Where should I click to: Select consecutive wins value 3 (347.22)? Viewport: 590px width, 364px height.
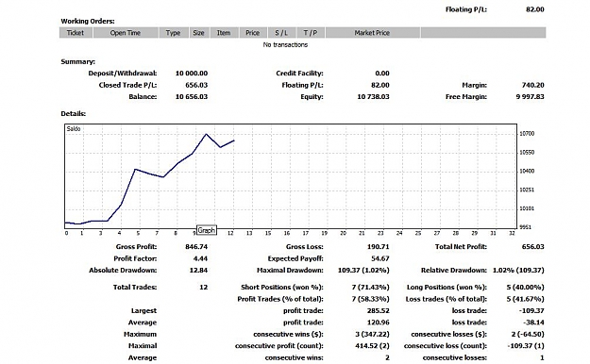(x=372, y=334)
